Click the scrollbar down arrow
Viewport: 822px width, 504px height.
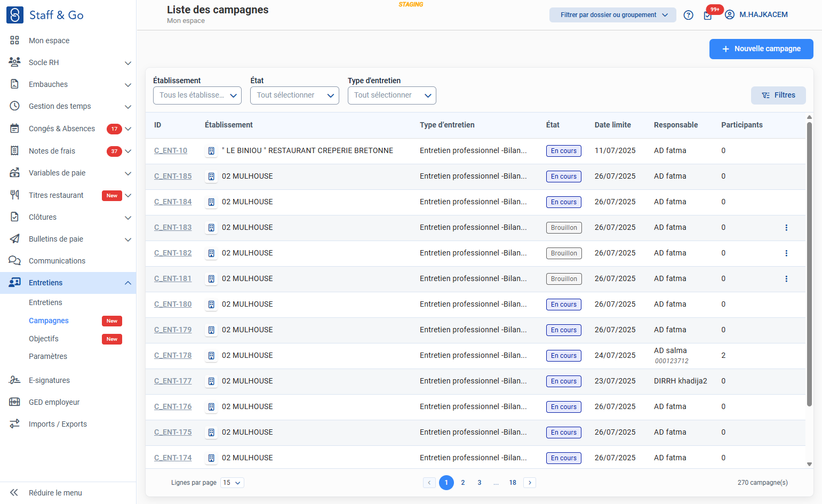pos(809,465)
